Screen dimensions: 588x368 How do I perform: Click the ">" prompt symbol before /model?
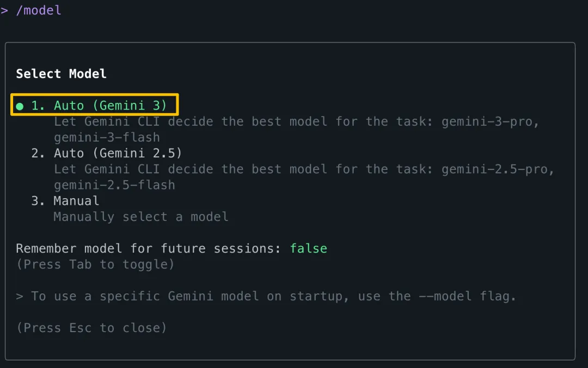(4, 10)
